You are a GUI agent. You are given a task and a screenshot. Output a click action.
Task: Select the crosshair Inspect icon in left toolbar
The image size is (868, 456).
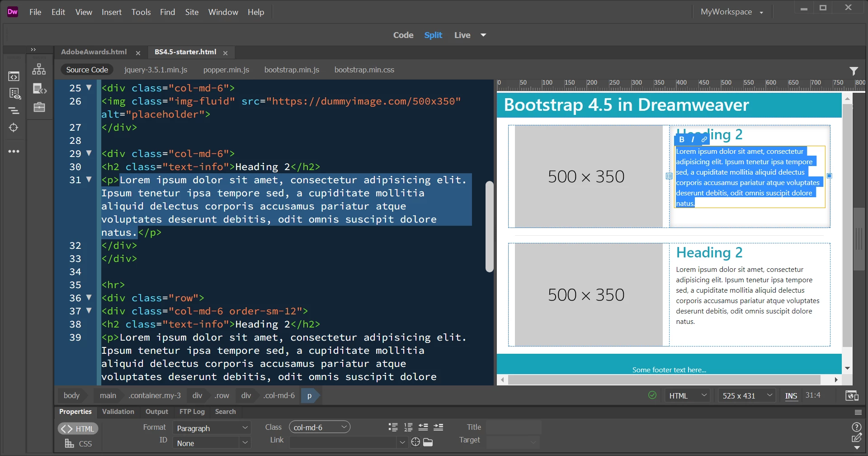pyautogui.click(x=14, y=128)
